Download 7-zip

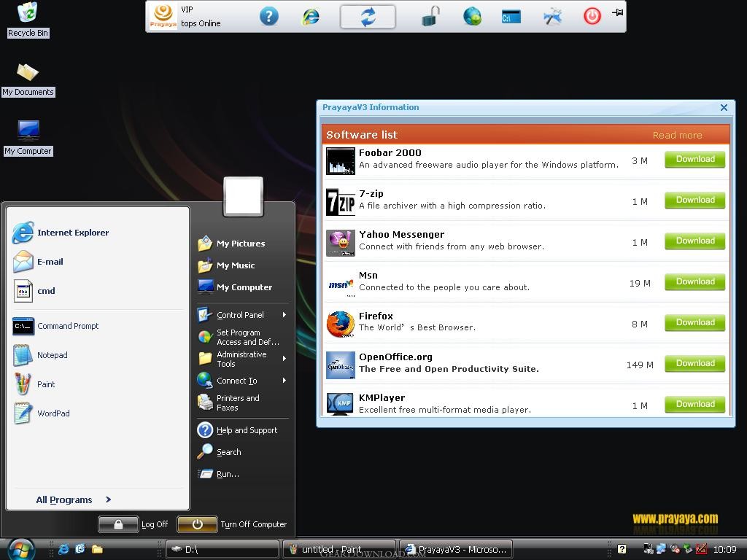click(x=694, y=200)
